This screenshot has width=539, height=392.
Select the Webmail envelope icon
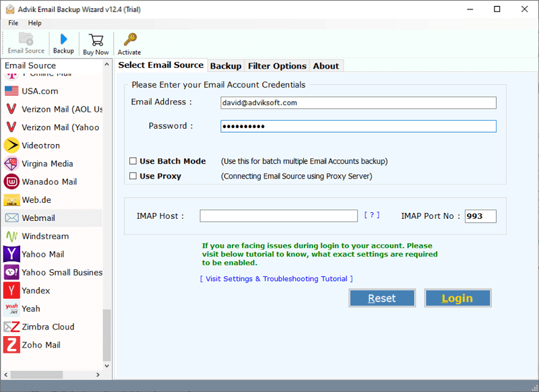pyautogui.click(x=11, y=218)
